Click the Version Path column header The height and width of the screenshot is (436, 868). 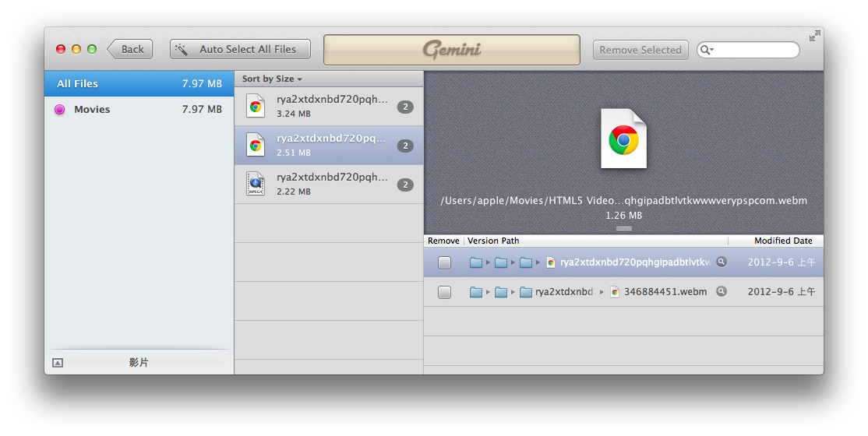(493, 241)
